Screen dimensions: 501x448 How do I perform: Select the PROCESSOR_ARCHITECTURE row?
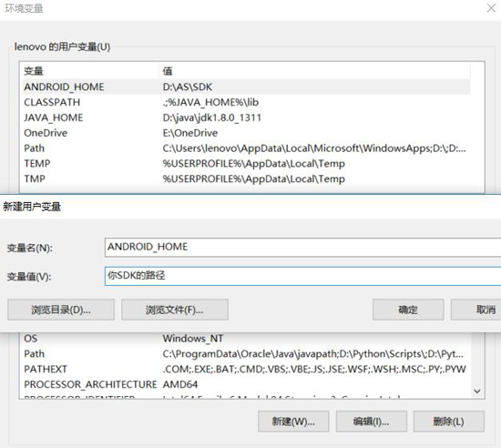[245, 384]
